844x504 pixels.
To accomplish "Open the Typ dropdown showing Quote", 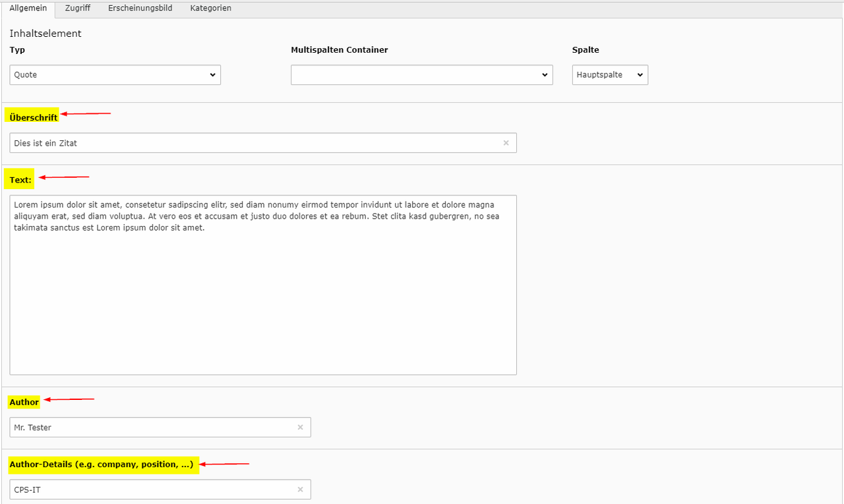I will (115, 75).
